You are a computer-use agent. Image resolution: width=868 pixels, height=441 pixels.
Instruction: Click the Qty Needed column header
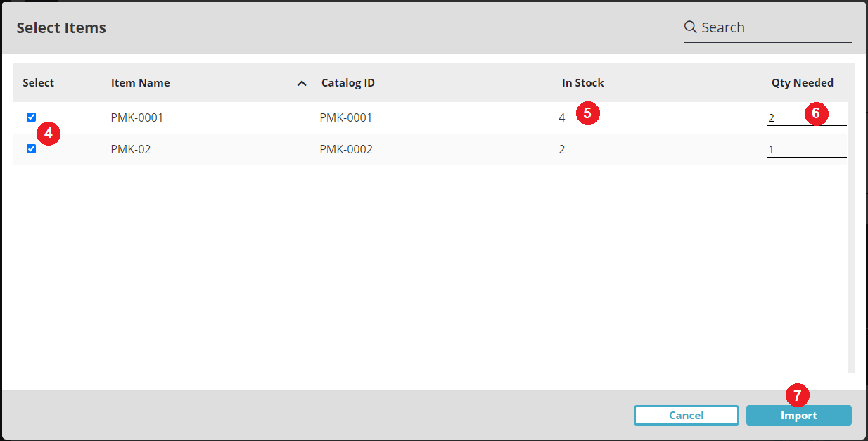coord(803,82)
